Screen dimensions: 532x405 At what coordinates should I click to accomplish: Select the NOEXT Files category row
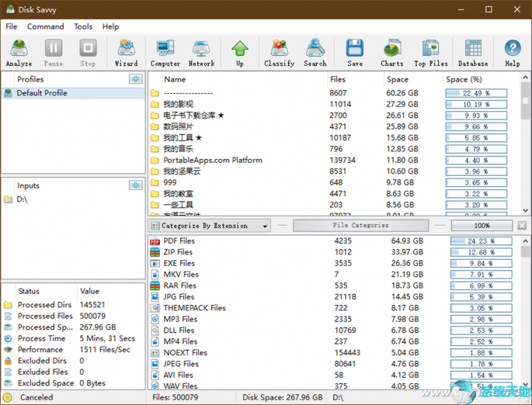pyautogui.click(x=334, y=352)
